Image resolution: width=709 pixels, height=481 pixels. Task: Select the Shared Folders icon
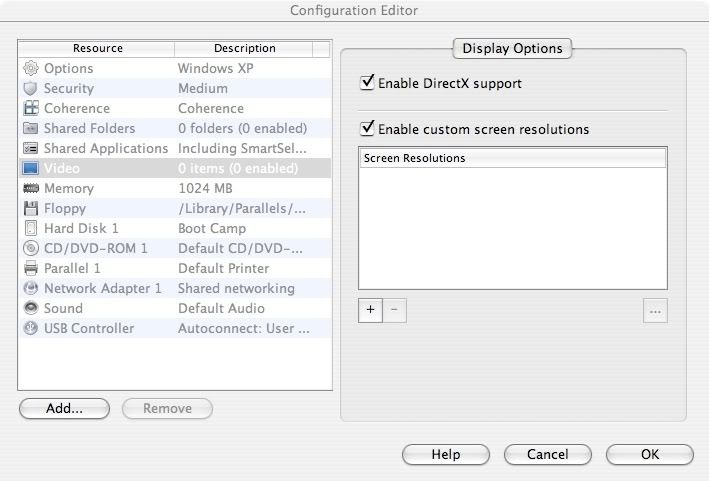click(x=30, y=128)
